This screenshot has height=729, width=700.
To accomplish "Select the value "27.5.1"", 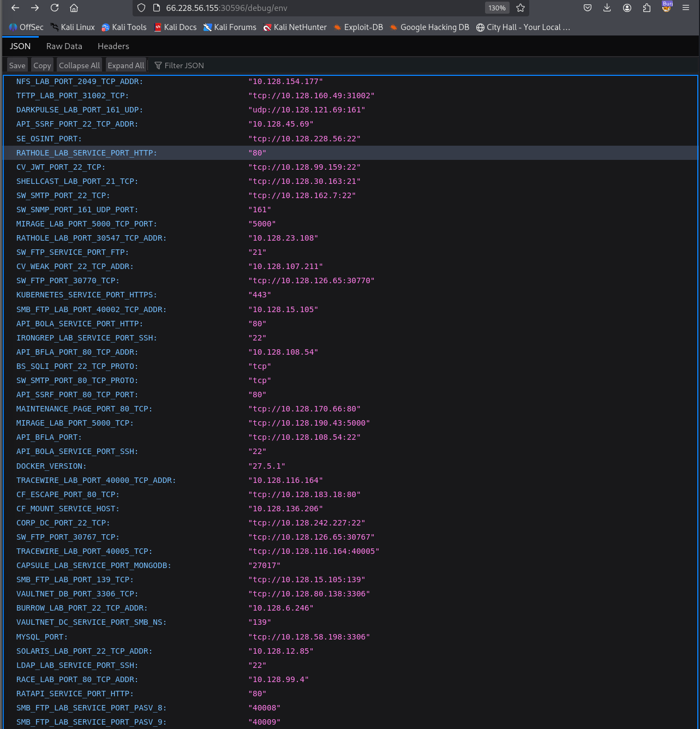I will tap(267, 466).
